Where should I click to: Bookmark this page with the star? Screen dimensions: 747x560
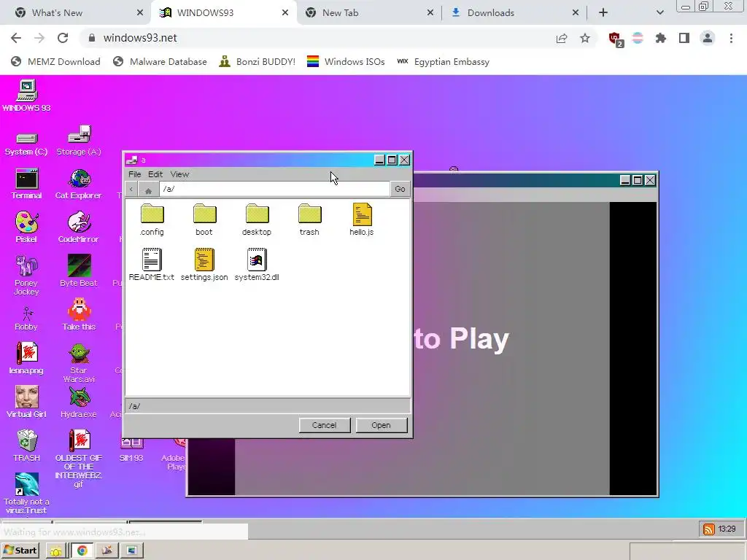click(x=585, y=38)
